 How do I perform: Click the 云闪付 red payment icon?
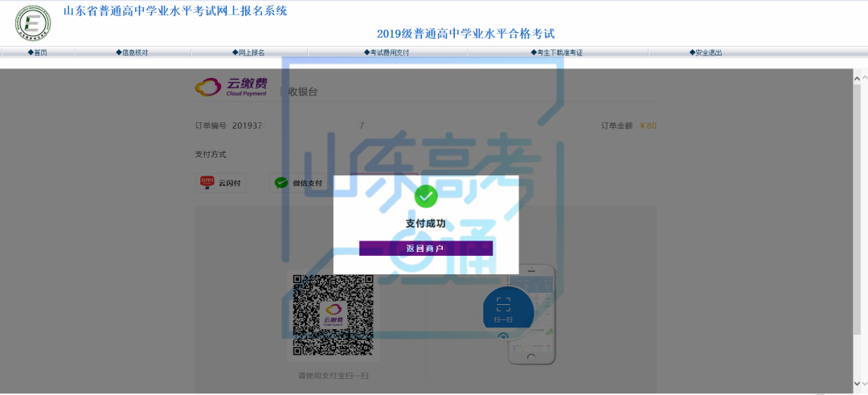(207, 183)
